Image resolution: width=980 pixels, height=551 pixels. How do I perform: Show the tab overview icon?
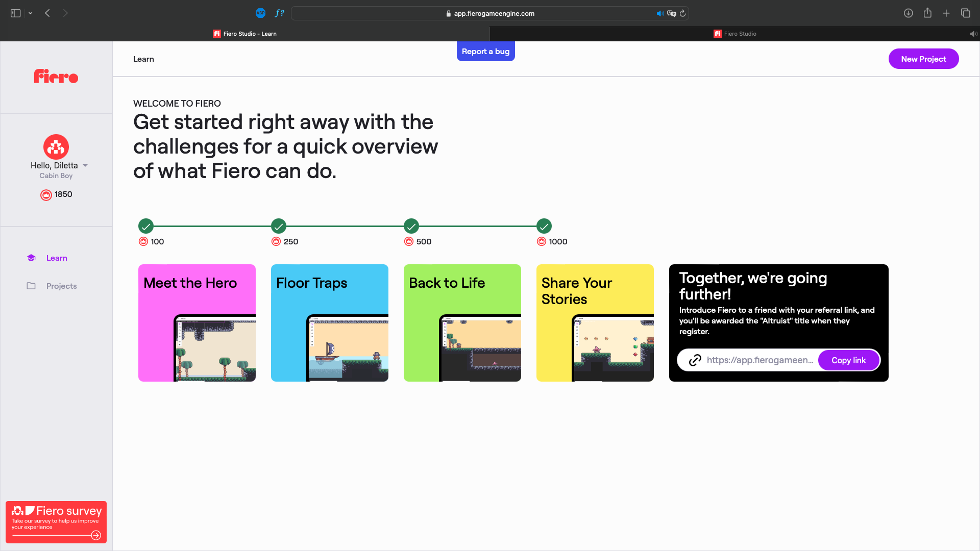(966, 13)
